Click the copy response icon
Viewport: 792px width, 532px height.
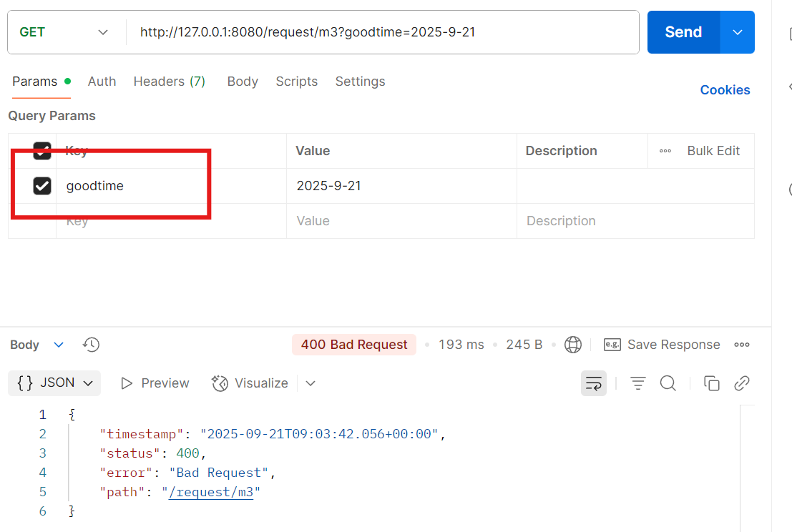point(711,383)
